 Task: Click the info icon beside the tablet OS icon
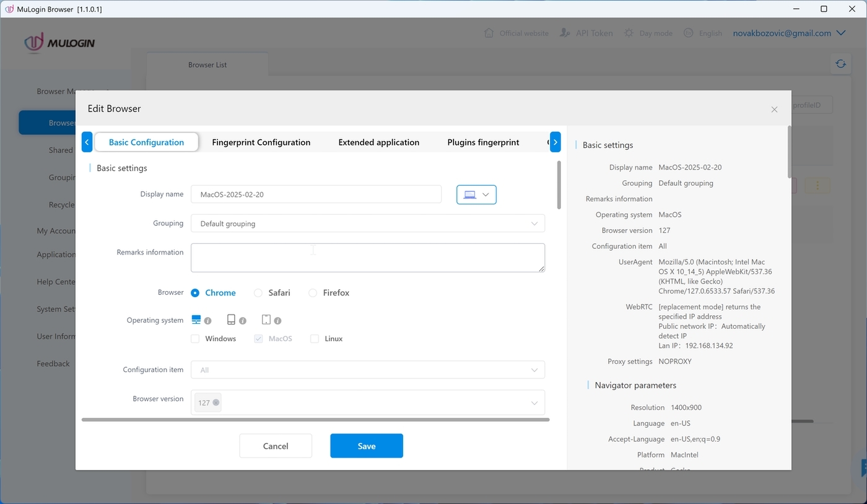coord(277,321)
